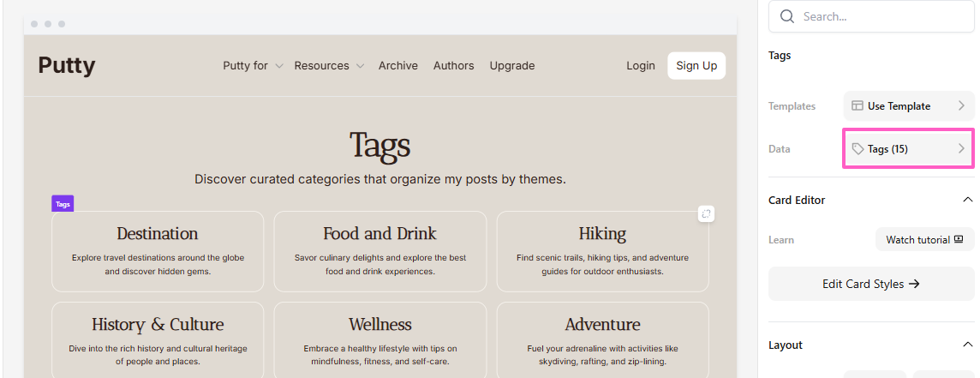Click the search magnifier icon
The height and width of the screenshot is (378, 980).
(786, 16)
